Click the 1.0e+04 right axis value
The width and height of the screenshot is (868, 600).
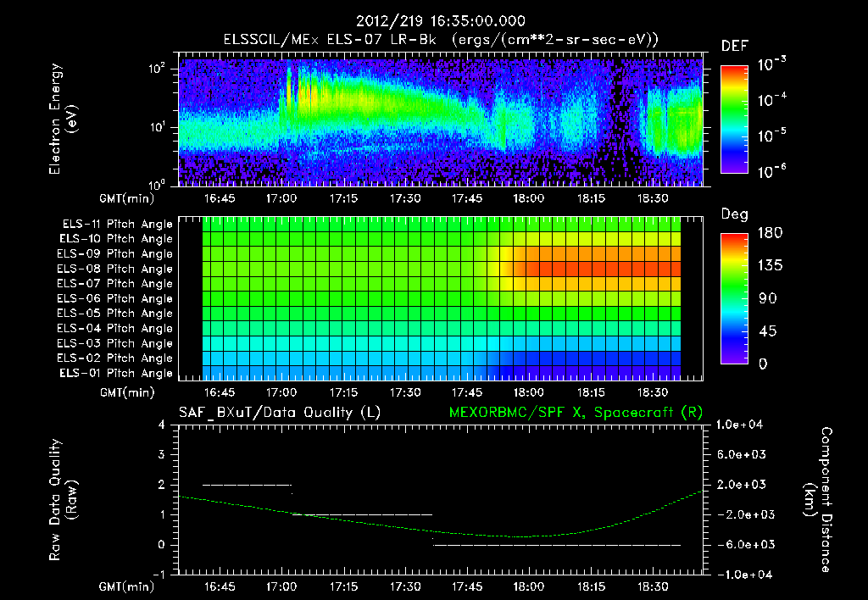coord(739,425)
